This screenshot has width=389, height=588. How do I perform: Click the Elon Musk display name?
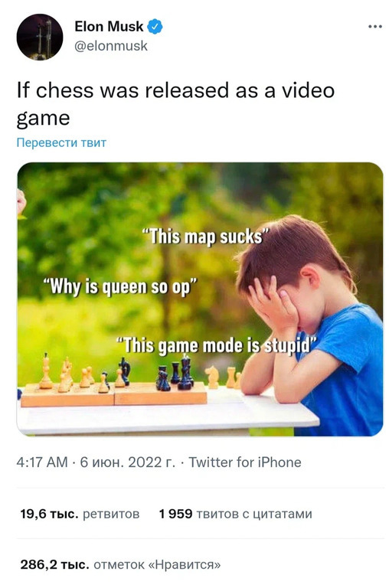click(x=109, y=27)
